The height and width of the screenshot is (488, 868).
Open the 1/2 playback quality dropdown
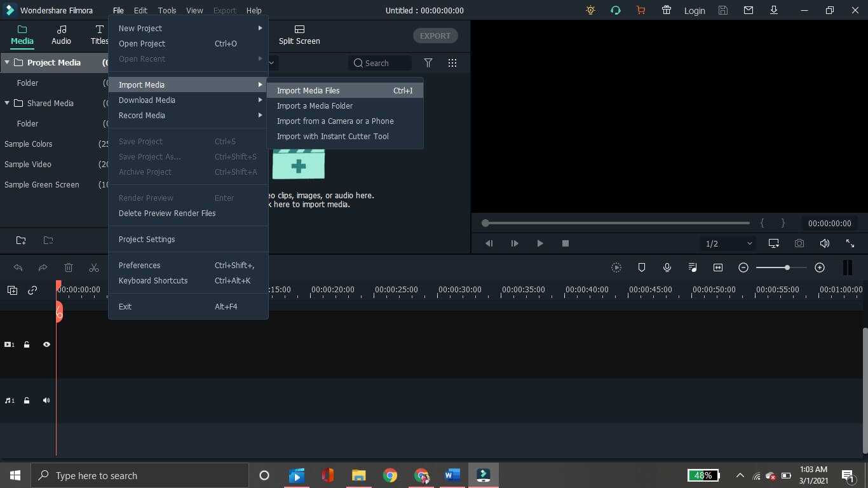[x=728, y=243]
